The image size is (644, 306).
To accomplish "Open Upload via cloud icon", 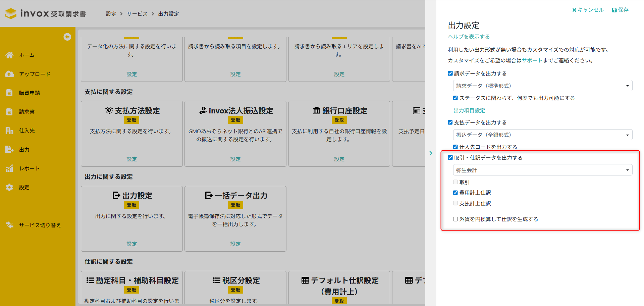I will 9,74.
